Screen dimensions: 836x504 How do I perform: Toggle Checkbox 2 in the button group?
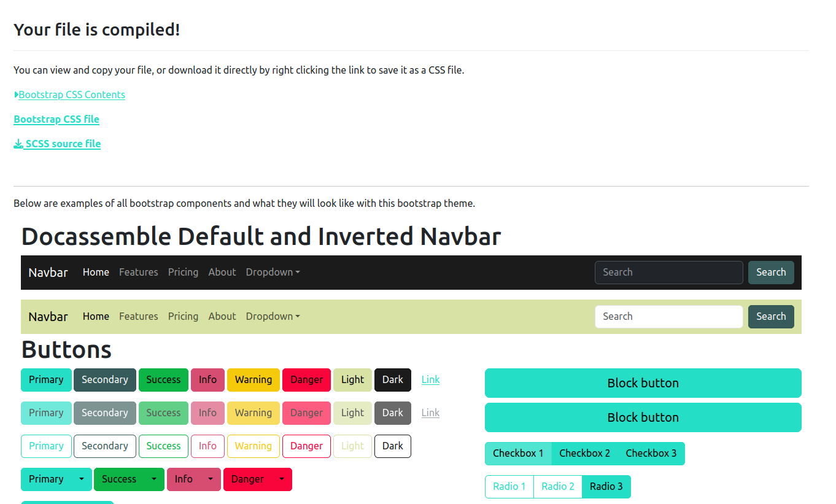584,454
